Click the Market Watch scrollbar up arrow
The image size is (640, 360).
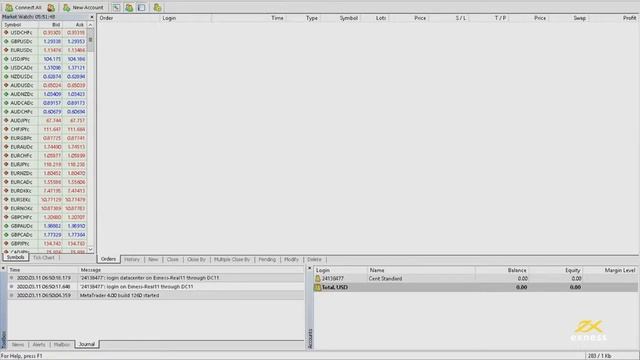click(91, 25)
